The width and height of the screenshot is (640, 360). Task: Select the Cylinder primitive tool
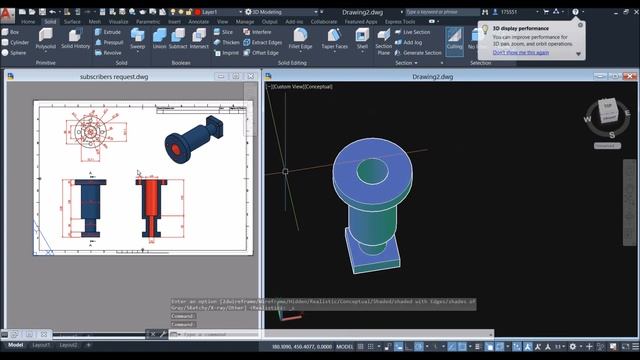(15, 42)
